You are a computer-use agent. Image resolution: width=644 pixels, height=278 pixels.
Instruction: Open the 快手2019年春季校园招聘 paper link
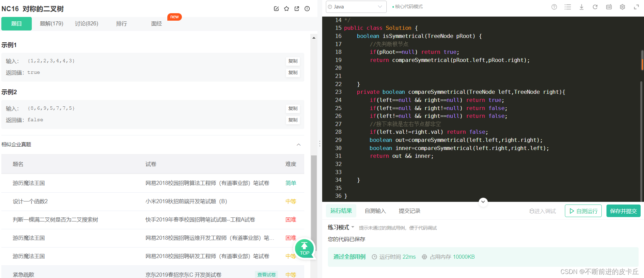(200, 220)
